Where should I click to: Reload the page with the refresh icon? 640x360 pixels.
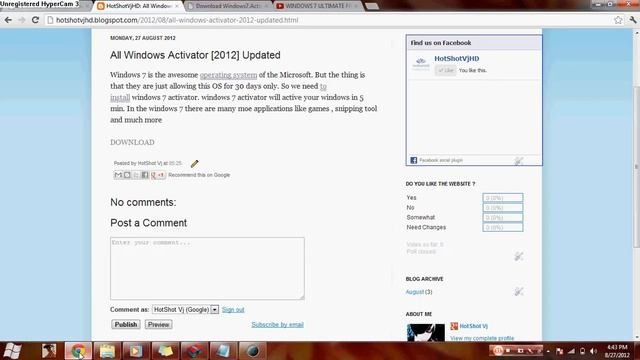tap(36, 20)
